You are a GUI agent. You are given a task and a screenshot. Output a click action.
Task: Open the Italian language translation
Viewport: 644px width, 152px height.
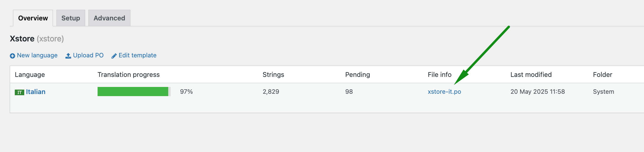(x=36, y=92)
